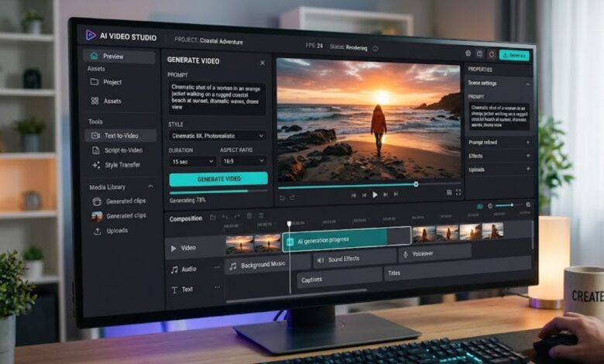The height and width of the screenshot is (364, 604).
Task: Click the zoom out icon left of the zoom slider
Action: click(490, 206)
